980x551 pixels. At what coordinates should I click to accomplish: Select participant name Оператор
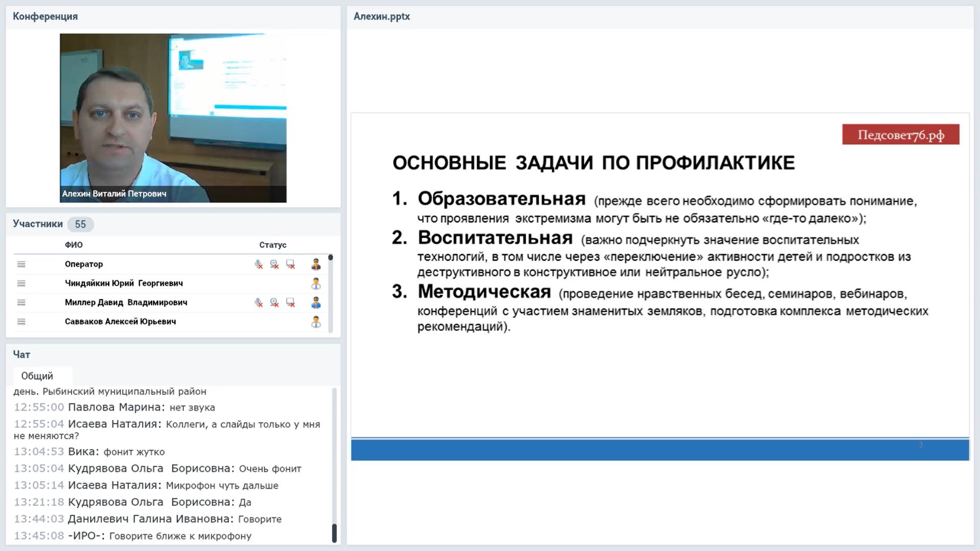click(84, 264)
